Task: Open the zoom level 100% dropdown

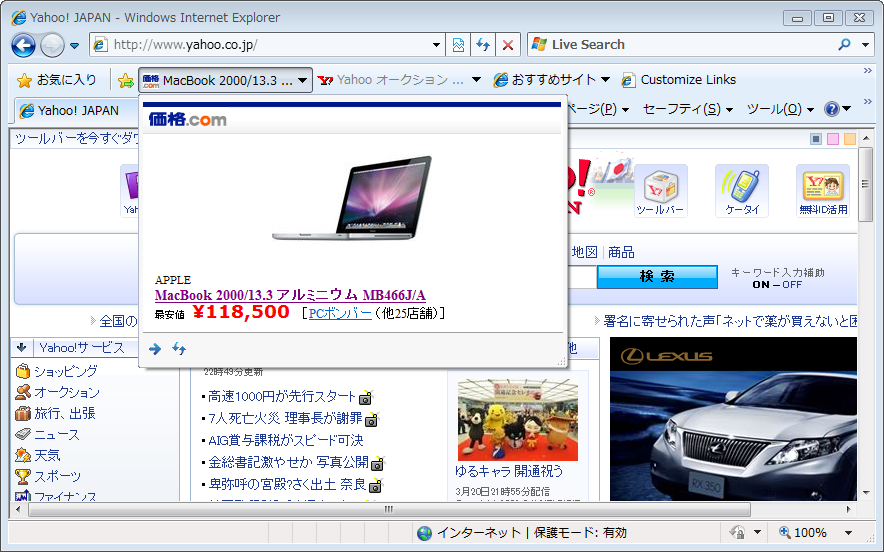Action: (x=848, y=533)
